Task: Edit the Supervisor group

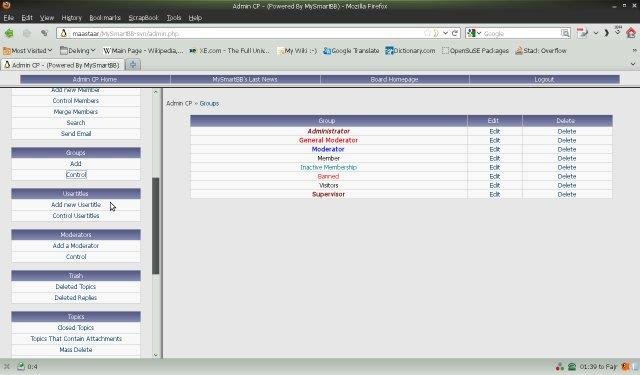Action: [x=495, y=194]
